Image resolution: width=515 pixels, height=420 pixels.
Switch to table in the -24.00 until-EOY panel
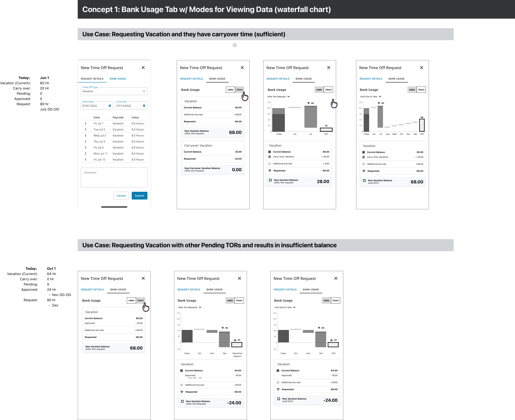point(326,300)
